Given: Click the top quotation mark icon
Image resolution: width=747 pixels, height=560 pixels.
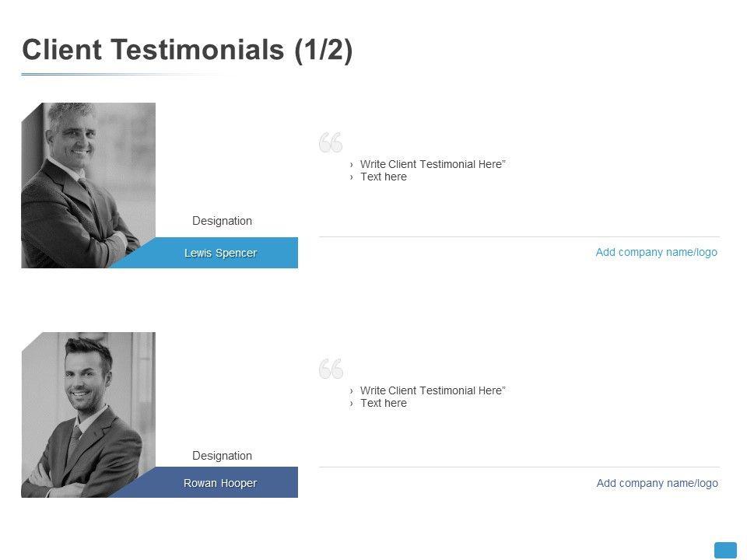Looking at the screenshot, I should pyautogui.click(x=331, y=142).
